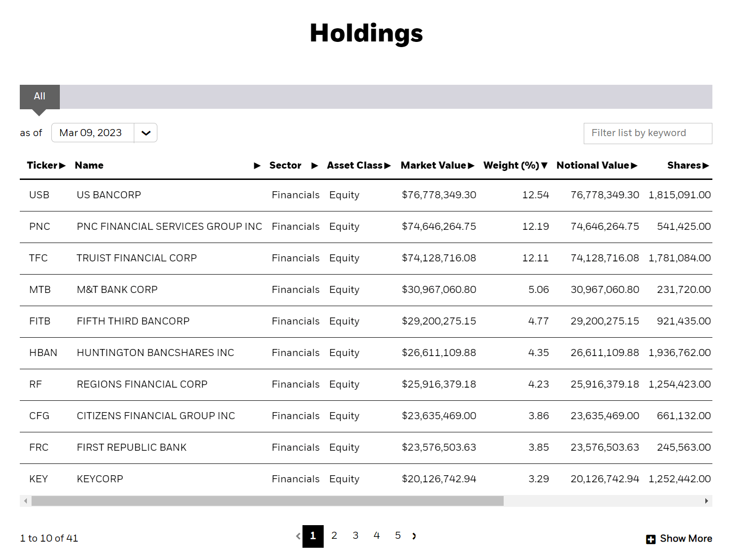Click horizontal scrollbar right arrow
The width and height of the screenshot is (735, 560).
tap(706, 501)
